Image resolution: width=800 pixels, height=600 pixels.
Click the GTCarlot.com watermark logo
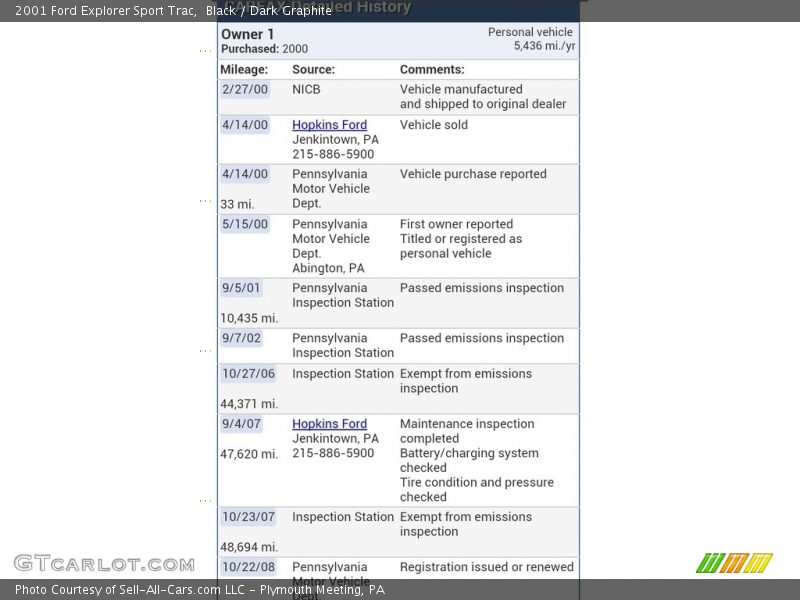pyautogui.click(x=104, y=564)
